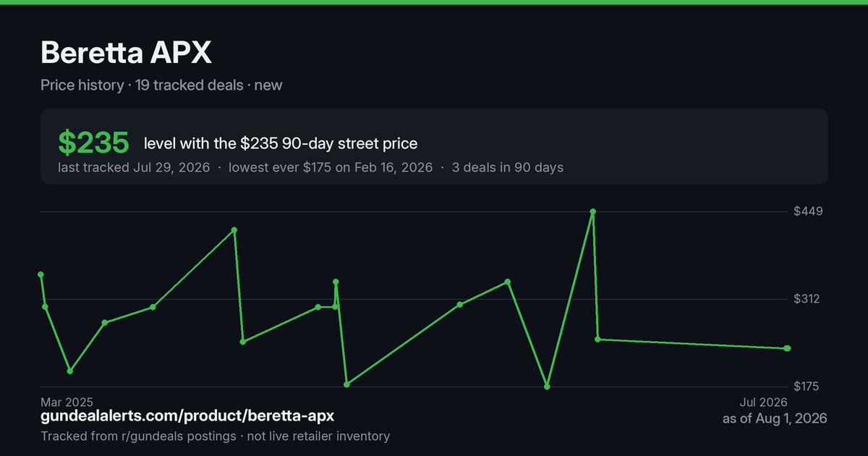Click the $449 y-axis label
This screenshot has width=868, height=456.
(807, 211)
